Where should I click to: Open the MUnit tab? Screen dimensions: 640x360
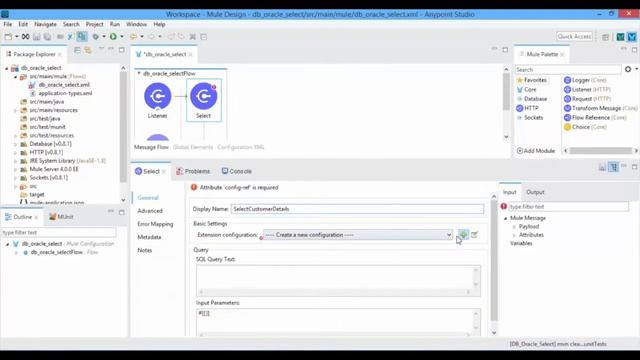[x=62, y=217]
